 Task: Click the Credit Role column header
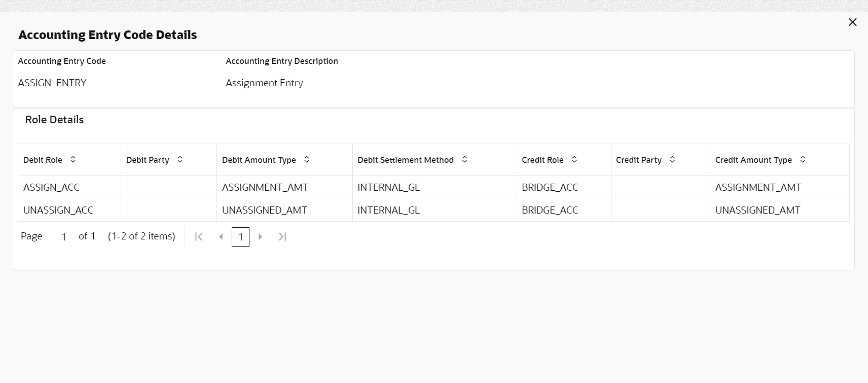tap(564, 160)
